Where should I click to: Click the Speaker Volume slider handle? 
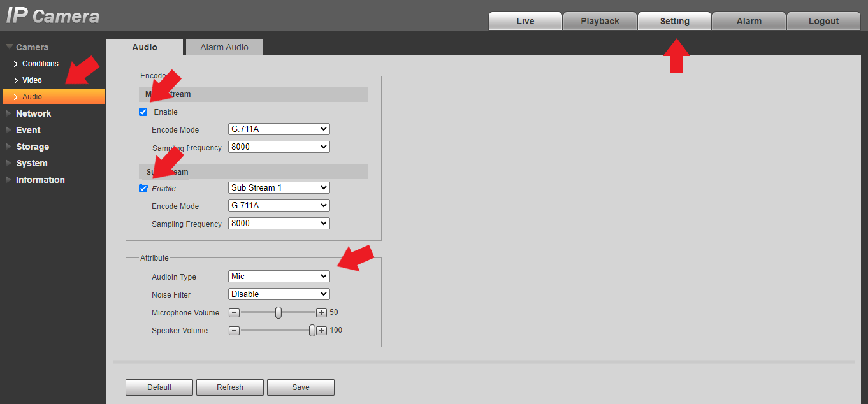[x=312, y=331]
